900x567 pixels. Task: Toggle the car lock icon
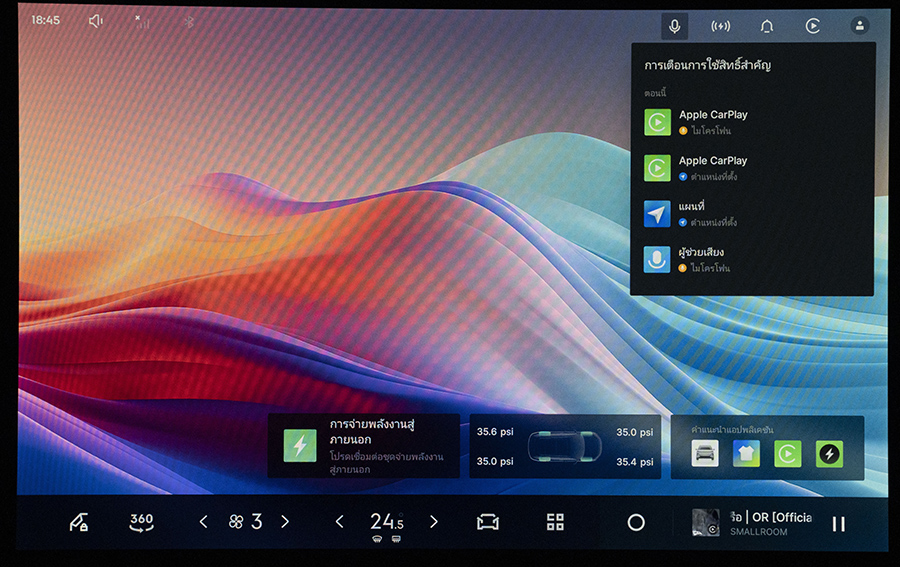click(79, 522)
